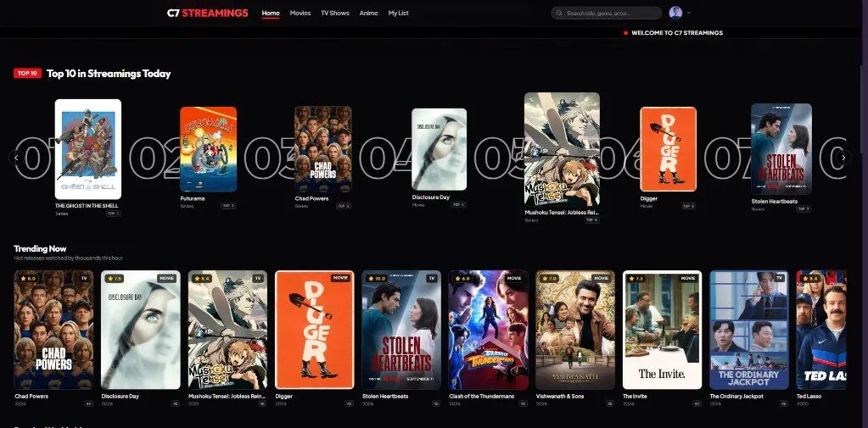This screenshot has width=868, height=428.
Task: Go to the Movies tab
Action: (300, 13)
